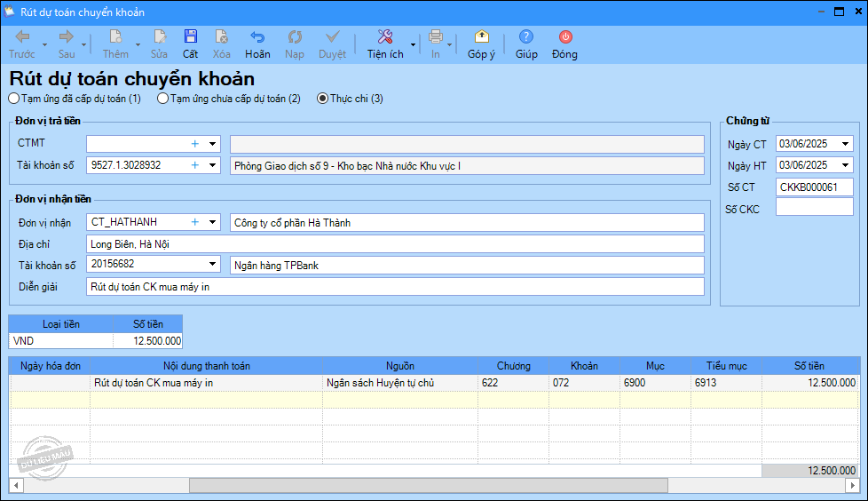Print voucher with In icon

tap(436, 37)
